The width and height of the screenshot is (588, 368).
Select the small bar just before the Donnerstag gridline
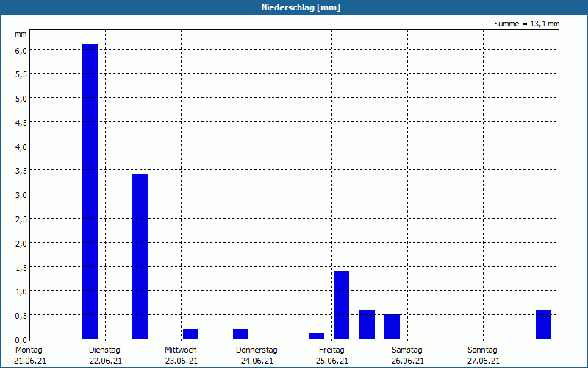click(241, 334)
